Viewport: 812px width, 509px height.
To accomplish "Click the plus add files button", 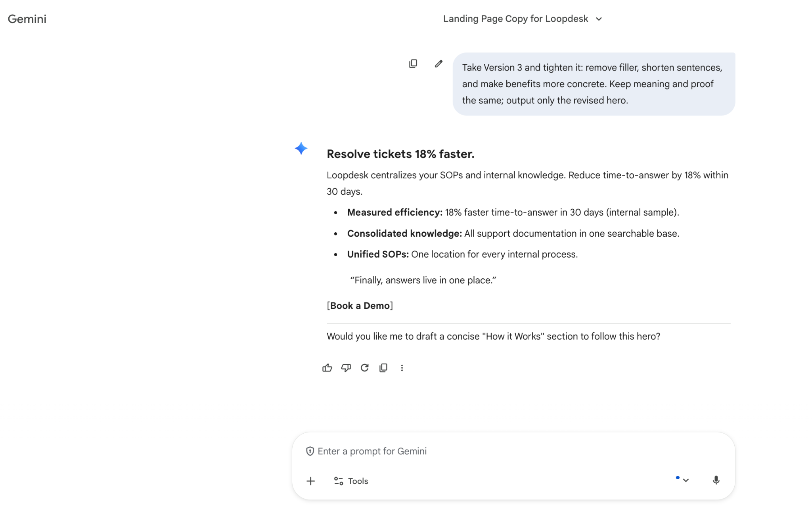I will click(x=310, y=481).
